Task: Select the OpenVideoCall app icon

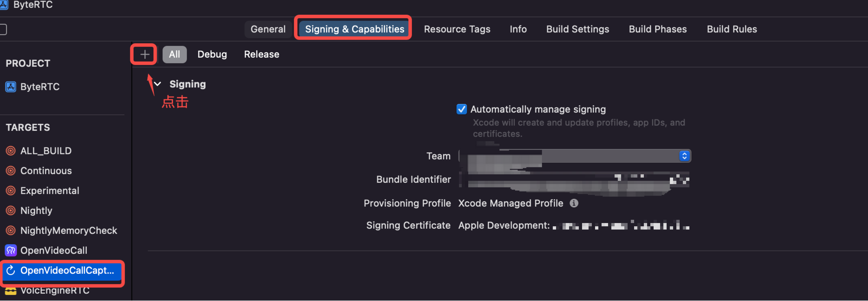Action: click(x=11, y=251)
